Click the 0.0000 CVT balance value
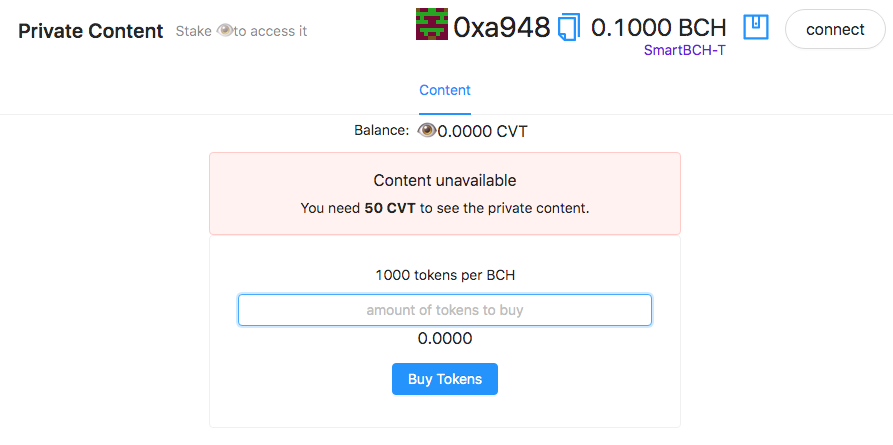This screenshot has width=893, height=445. click(482, 132)
